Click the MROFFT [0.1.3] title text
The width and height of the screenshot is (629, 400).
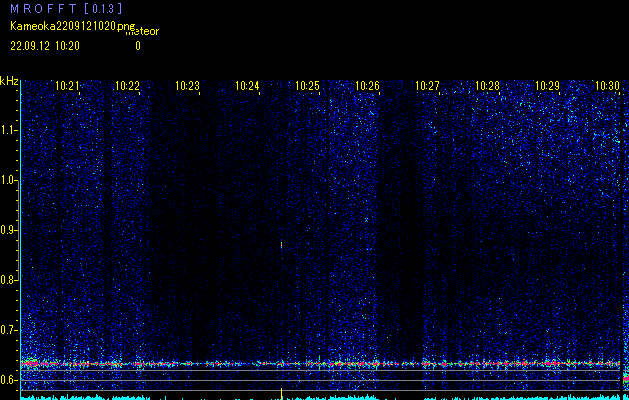[66, 8]
